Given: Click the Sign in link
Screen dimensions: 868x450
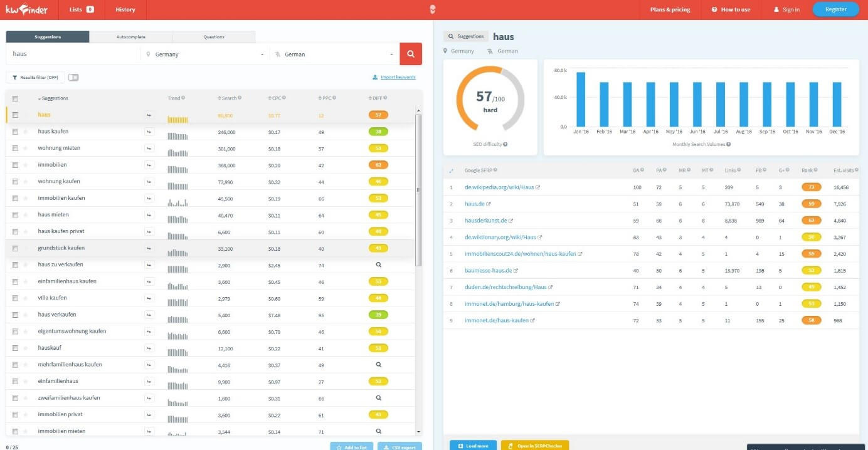Looking at the screenshot, I should (786, 9).
